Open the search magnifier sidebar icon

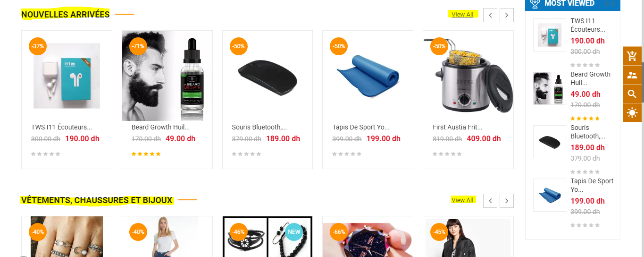pyautogui.click(x=632, y=94)
